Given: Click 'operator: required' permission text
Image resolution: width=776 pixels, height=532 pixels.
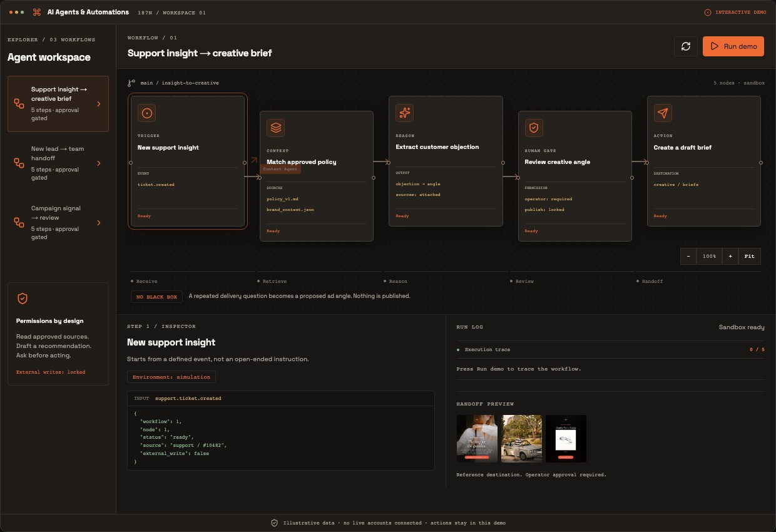Looking at the screenshot, I should (x=548, y=199).
